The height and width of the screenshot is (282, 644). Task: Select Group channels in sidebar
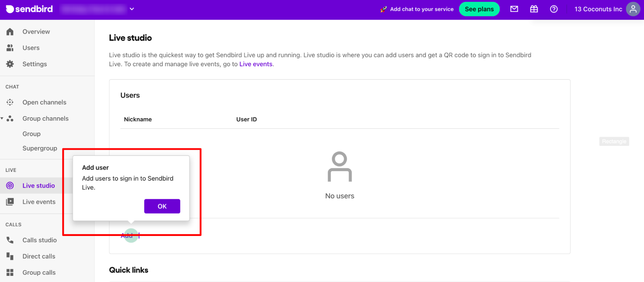[x=45, y=118]
